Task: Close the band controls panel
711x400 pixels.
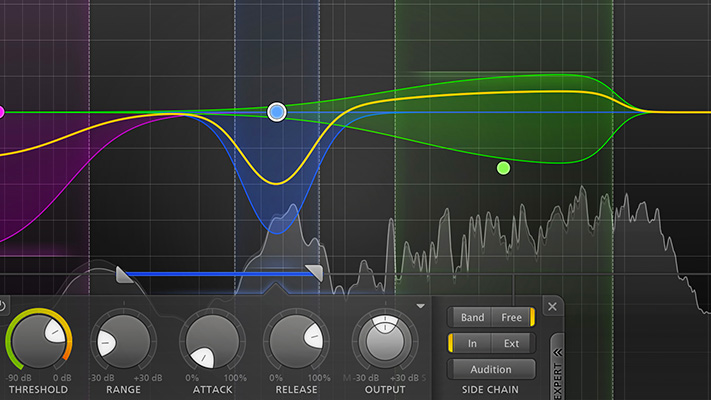Action: pos(552,306)
